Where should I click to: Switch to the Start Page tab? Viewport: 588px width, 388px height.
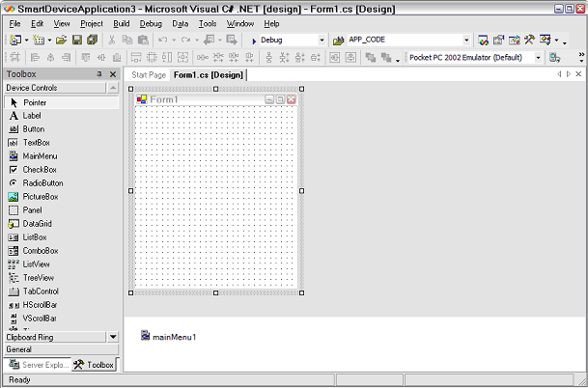(x=149, y=75)
